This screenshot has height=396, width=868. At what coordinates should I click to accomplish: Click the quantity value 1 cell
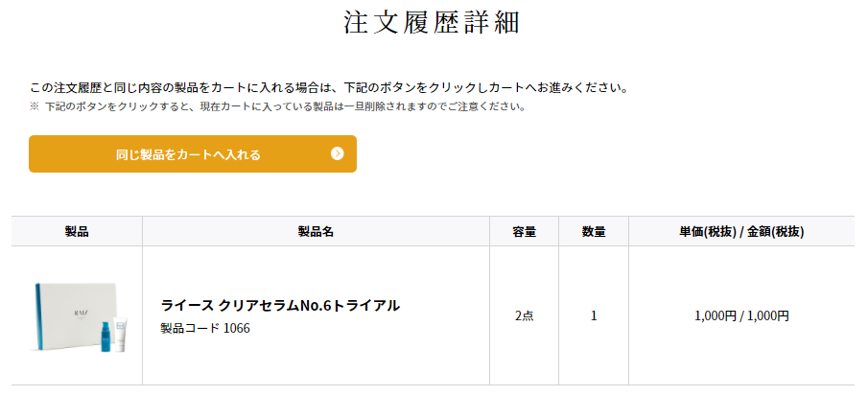(594, 315)
